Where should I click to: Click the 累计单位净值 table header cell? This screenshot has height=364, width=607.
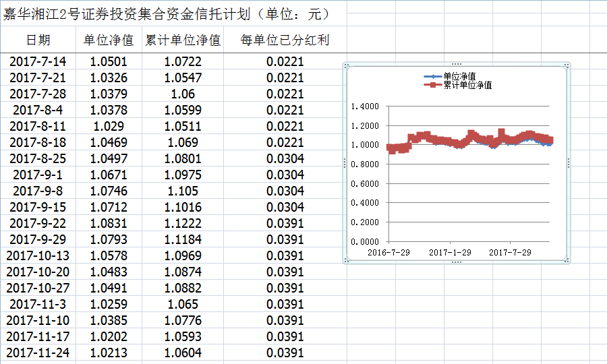click(x=183, y=40)
